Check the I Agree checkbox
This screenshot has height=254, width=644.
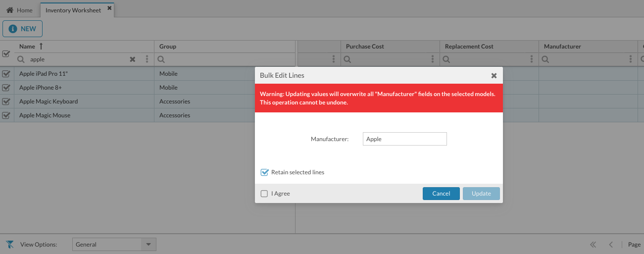tap(264, 194)
